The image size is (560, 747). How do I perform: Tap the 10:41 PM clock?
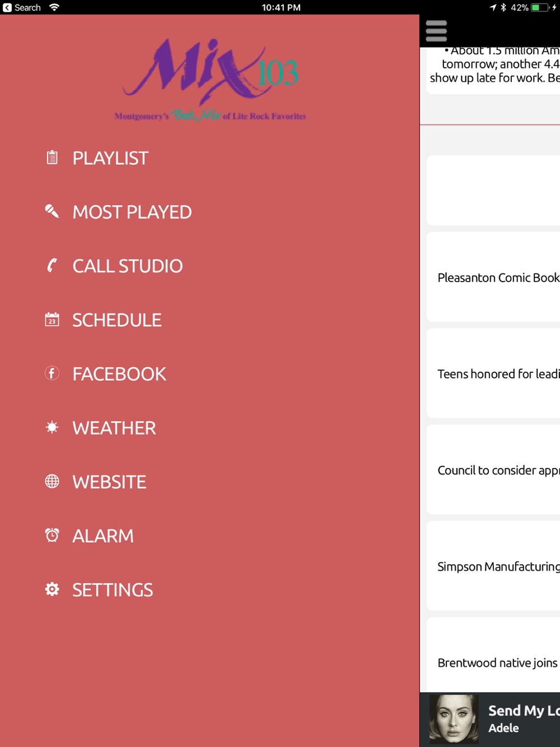pos(281,7)
